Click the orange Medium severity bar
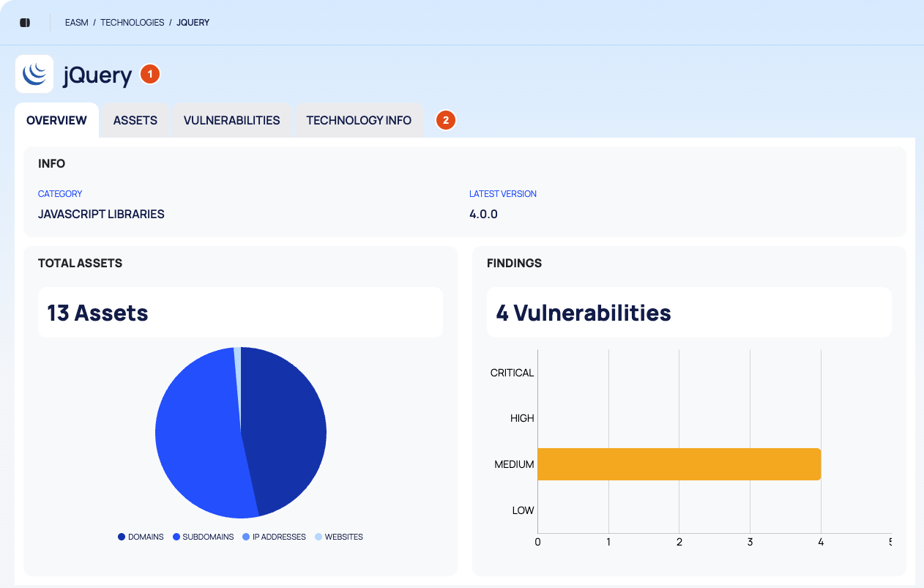924x588 pixels. point(679,464)
